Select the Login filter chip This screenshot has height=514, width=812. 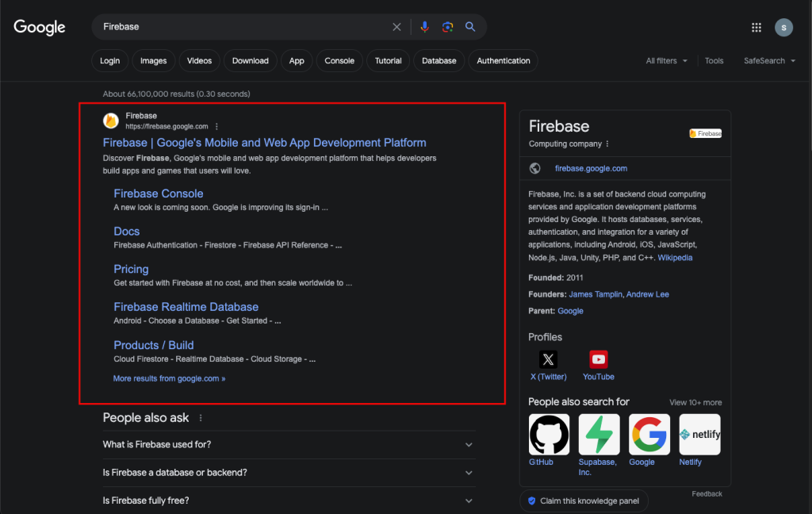(x=109, y=60)
